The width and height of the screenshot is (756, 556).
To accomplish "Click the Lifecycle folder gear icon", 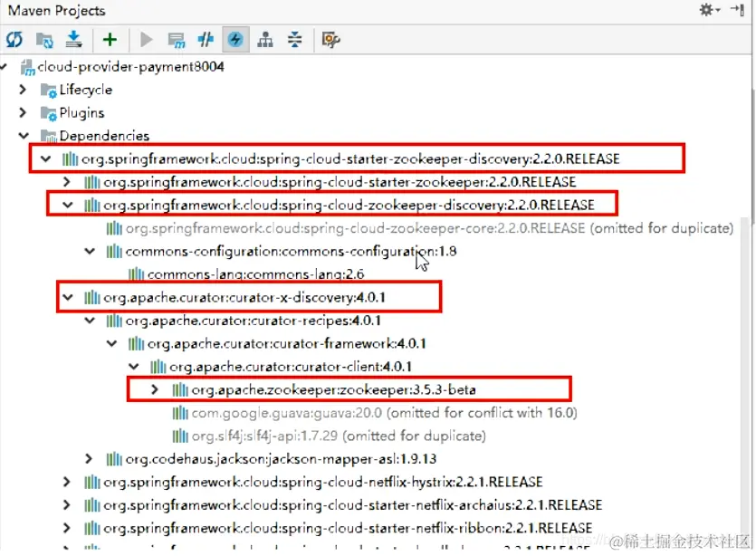I will click(49, 91).
